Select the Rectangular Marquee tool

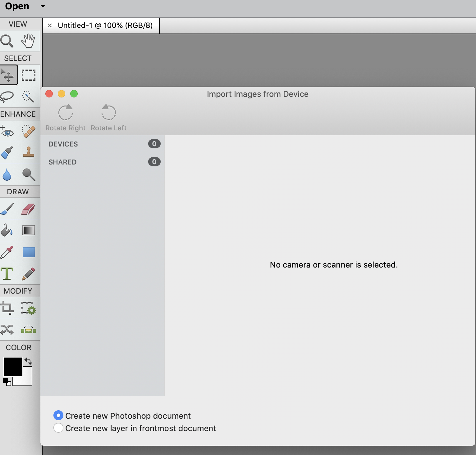tap(28, 75)
